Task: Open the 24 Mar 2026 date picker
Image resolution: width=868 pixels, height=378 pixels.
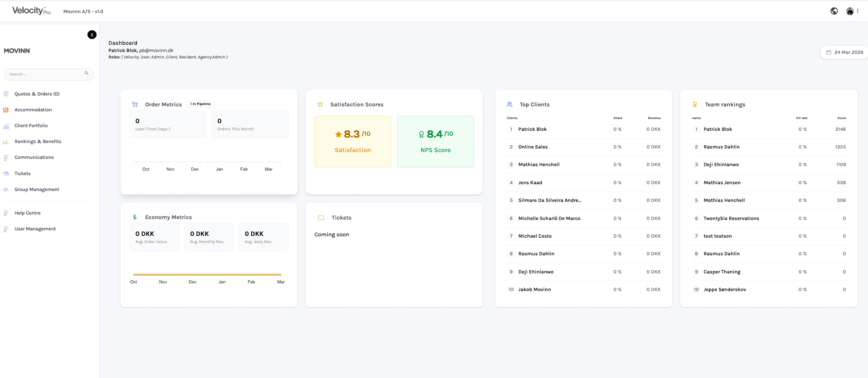Action: pyautogui.click(x=844, y=52)
